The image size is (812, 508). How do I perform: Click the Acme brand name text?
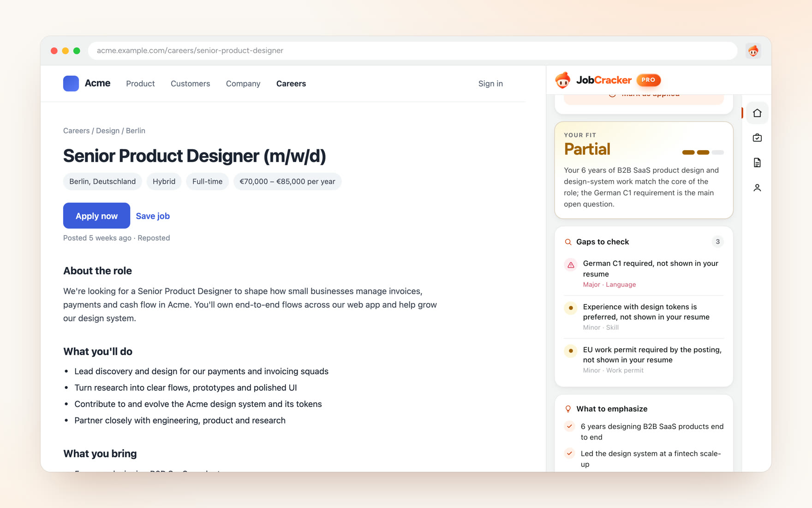[x=97, y=83]
